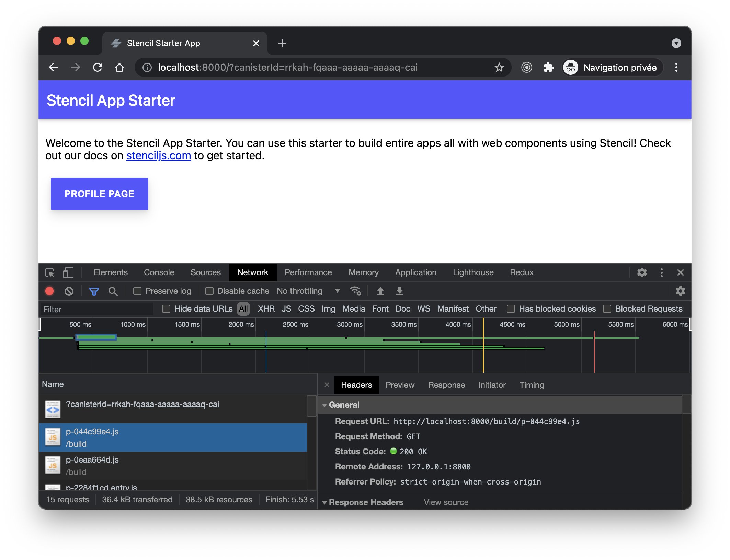
Task: Close the Stencil Starter App tab
Action: [256, 43]
